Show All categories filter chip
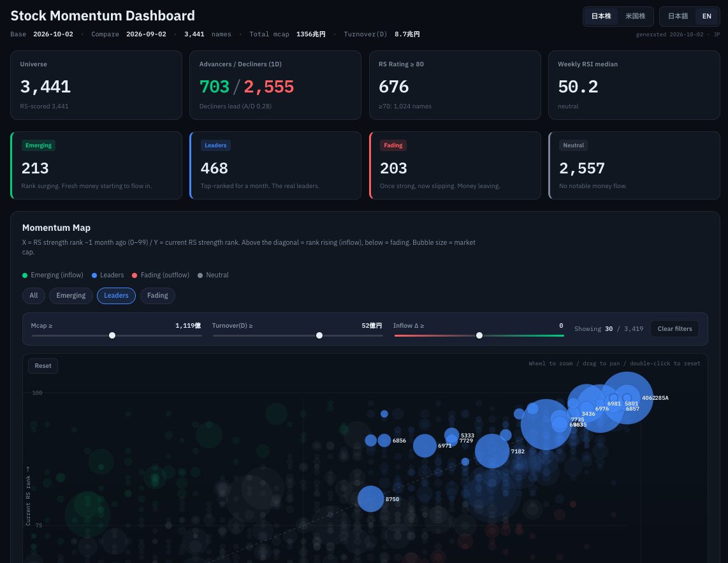The image size is (728, 563). tap(33, 295)
